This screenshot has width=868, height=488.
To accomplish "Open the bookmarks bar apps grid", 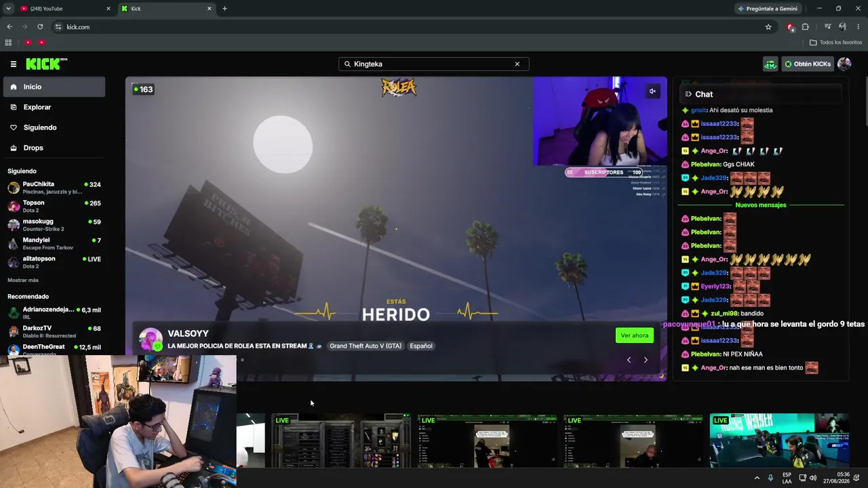I will [8, 42].
